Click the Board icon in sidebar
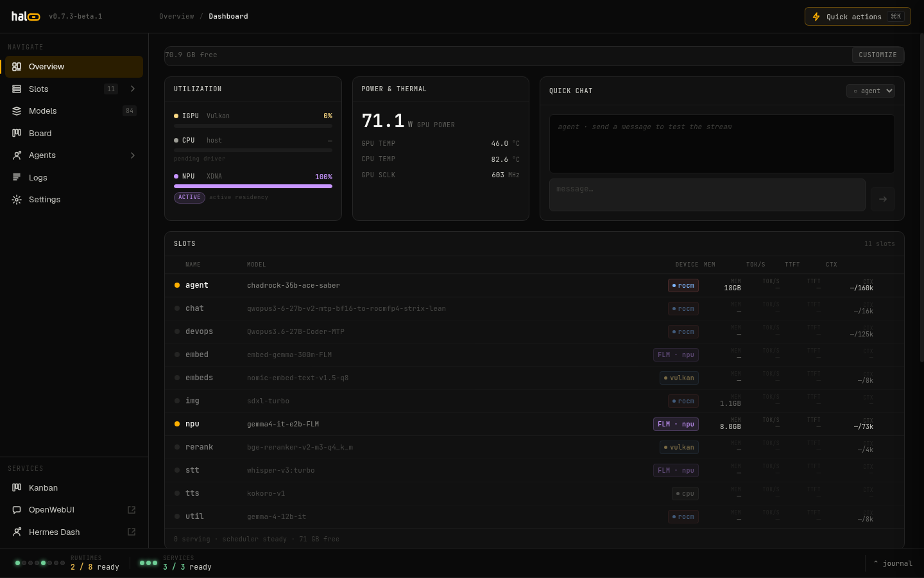Image resolution: width=924 pixels, height=578 pixels. (x=17, y=134)
